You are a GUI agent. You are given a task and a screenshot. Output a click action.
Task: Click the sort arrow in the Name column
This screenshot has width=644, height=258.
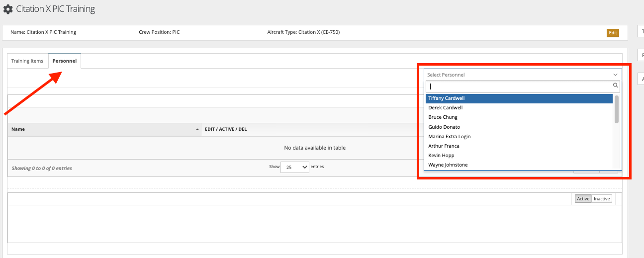click(198, 129)
